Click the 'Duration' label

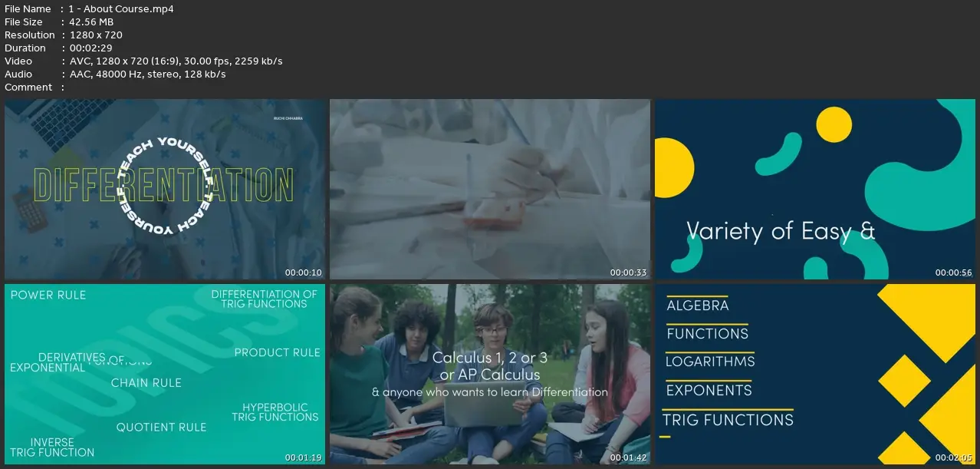coord(25,48)
